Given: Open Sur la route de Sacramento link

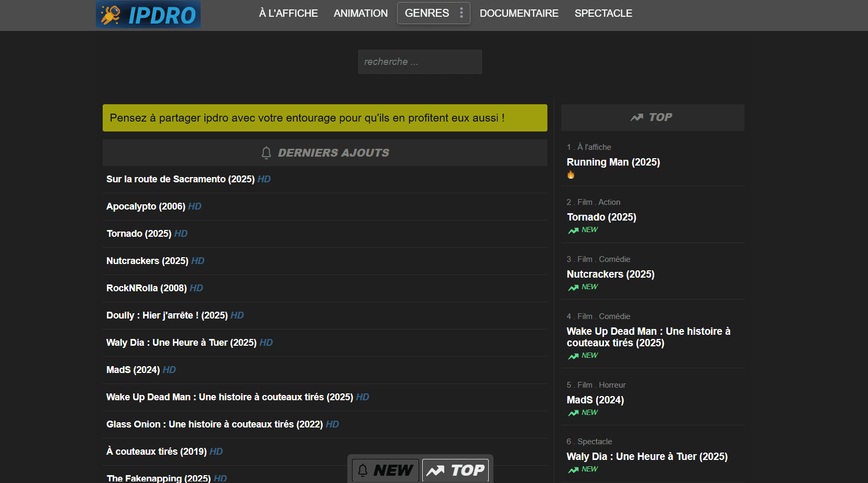Looking at the screenshot, I should (180, 179).
